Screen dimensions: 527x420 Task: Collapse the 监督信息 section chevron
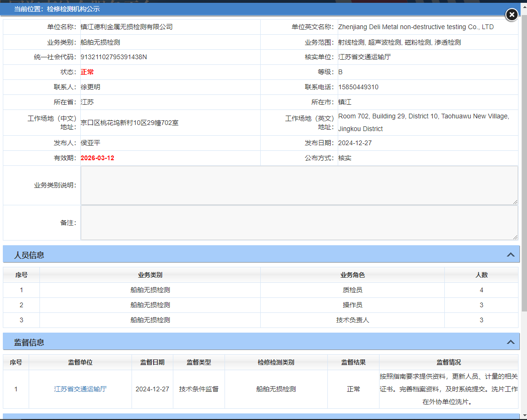(511, 342)
